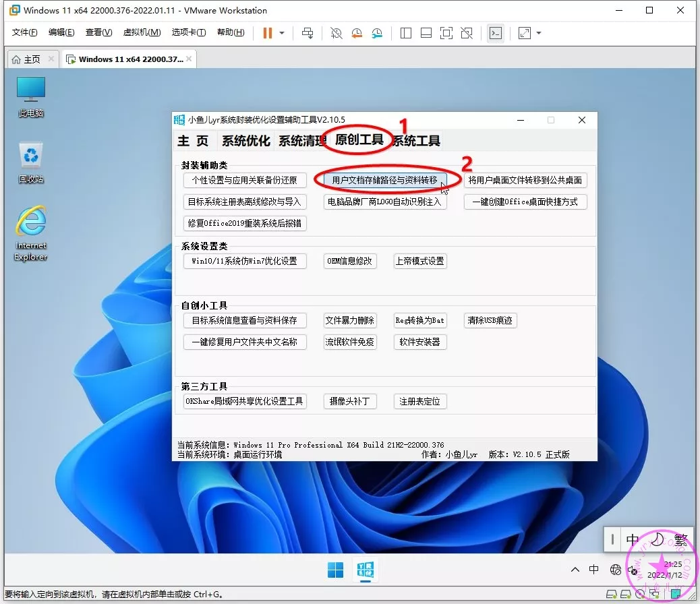Toggle IME 中 Chinese/English mode in floating bar
700x604 pixels.
(x=632, y=539)
